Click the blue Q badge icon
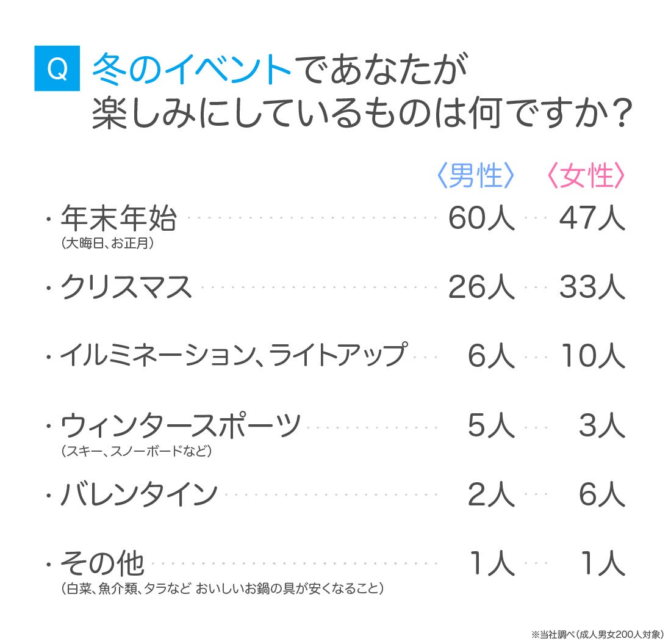Screen dimensions: 671x644 tap(57, 70)
